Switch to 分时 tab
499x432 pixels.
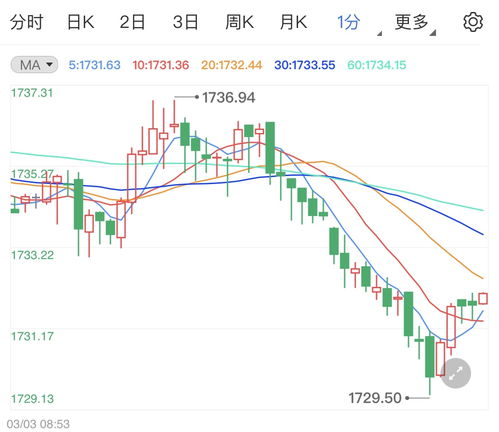(x=26, y=22)
